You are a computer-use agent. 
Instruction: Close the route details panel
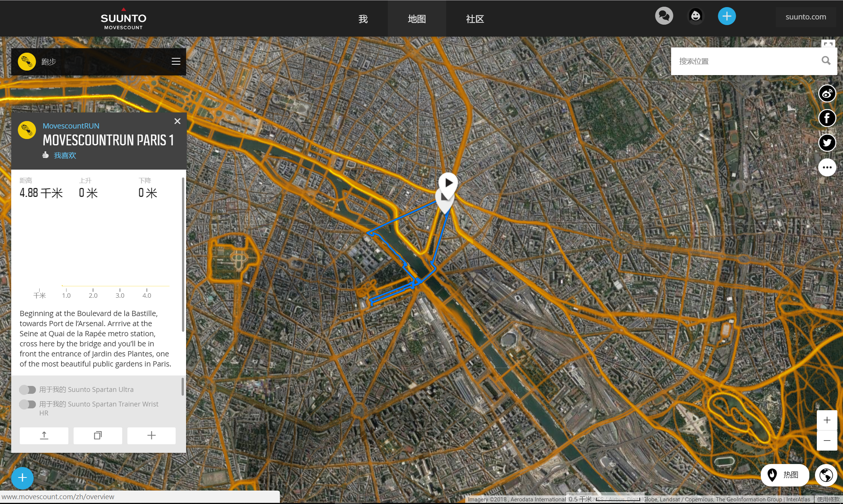tap(177, 121)
